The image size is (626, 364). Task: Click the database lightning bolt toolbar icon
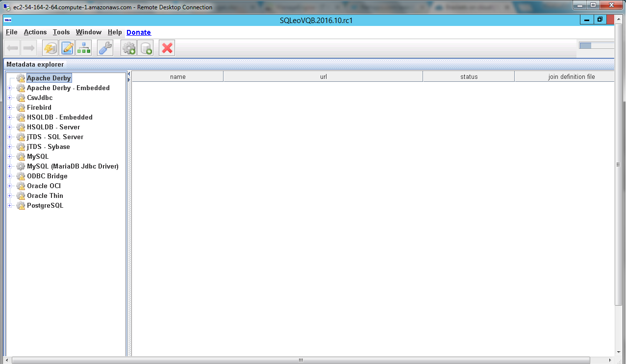pos(50,48)
